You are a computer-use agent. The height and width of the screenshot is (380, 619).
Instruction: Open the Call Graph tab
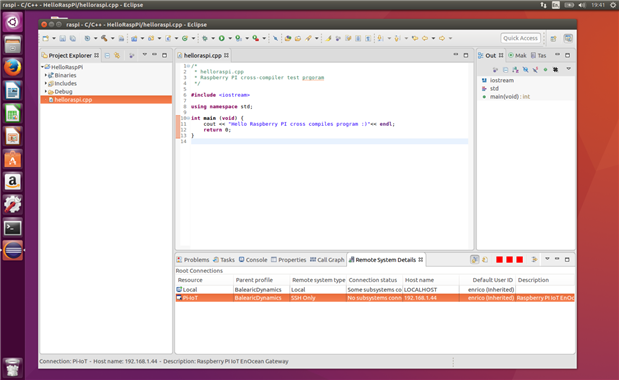(x=327, y=260)
